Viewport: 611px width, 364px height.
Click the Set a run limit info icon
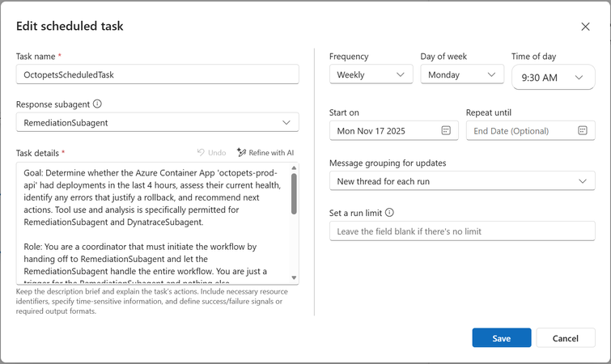(390, 214)
